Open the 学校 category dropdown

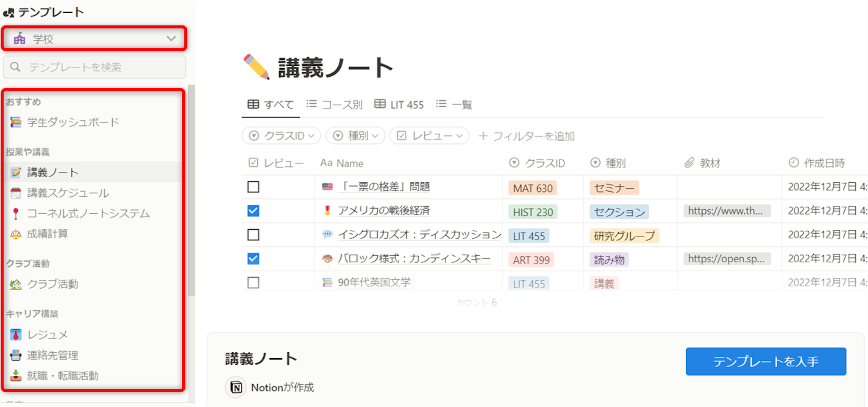(94, 39)
